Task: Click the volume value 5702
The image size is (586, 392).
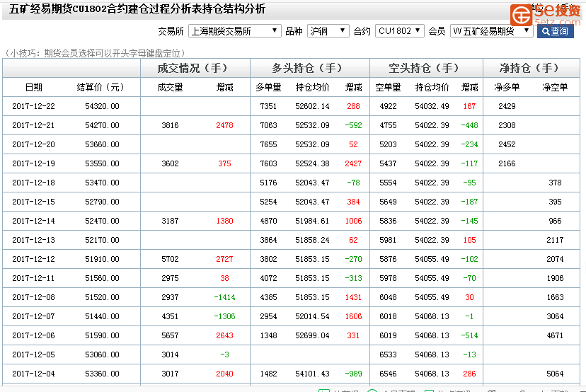Action: click(x=170, y=259)
